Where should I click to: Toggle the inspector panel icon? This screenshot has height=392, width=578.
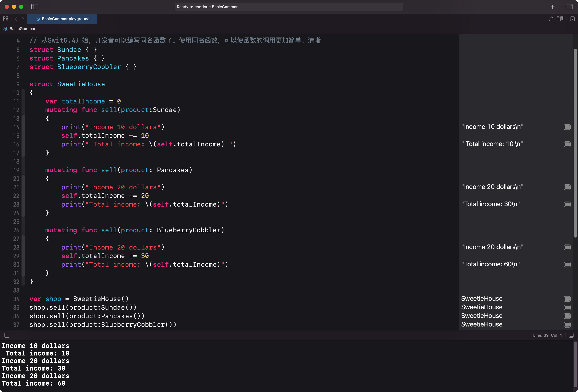(569, 7)
